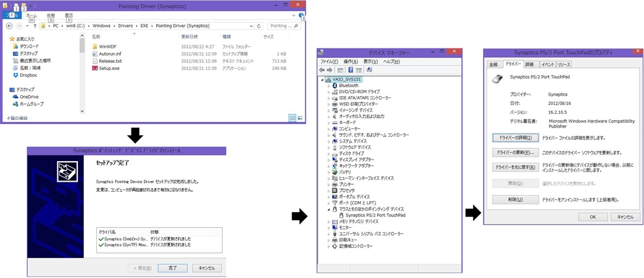This screenshot has width=644, height=278.
Task: Click キャンセル in the Synaptics installer
Action: (x=206, y=268)
